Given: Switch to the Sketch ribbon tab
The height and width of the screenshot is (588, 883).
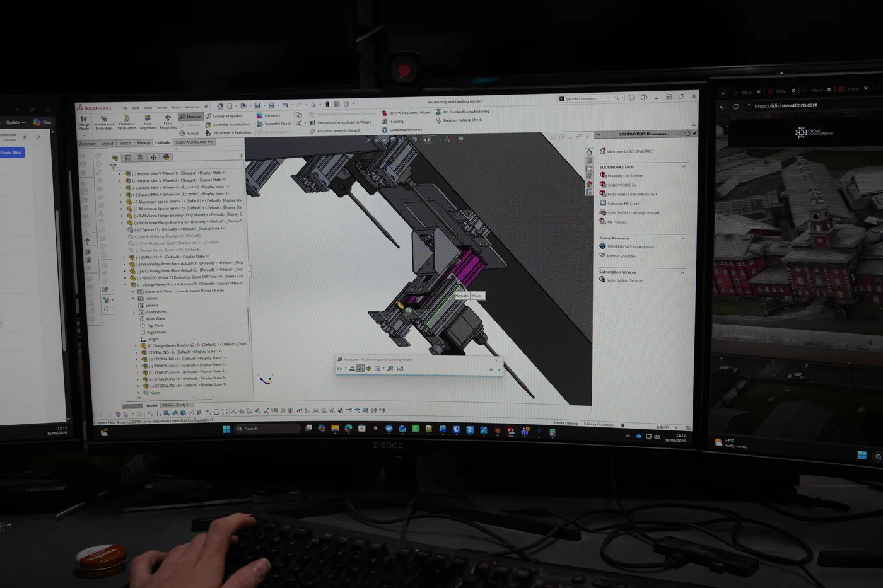Looking at the screenshot, I should [126, 143].
